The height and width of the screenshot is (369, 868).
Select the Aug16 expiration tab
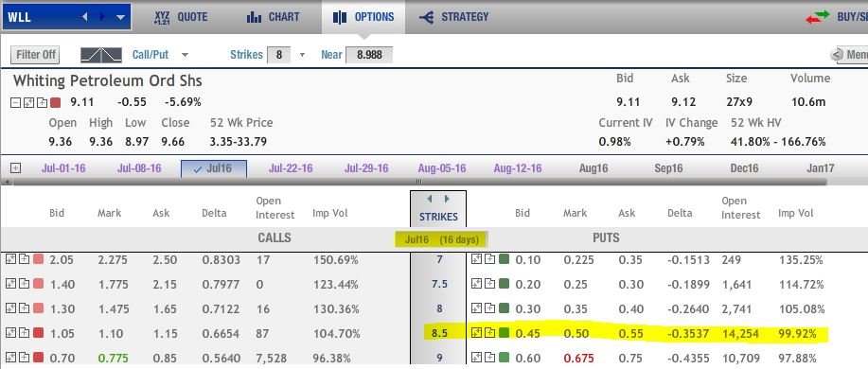click(x=593, y=168)
